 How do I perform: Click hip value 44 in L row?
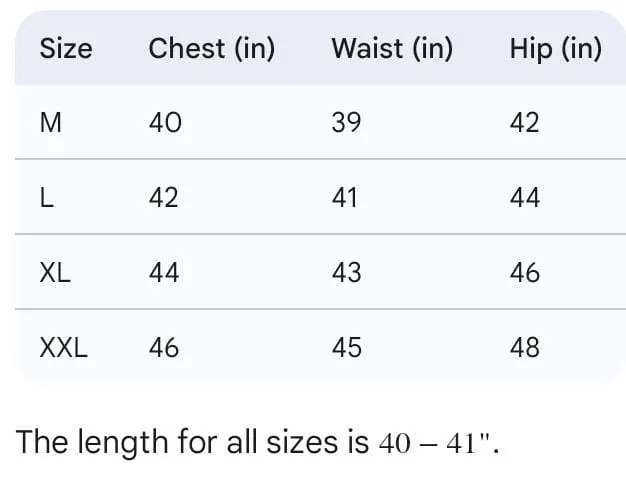coord(524,198)
